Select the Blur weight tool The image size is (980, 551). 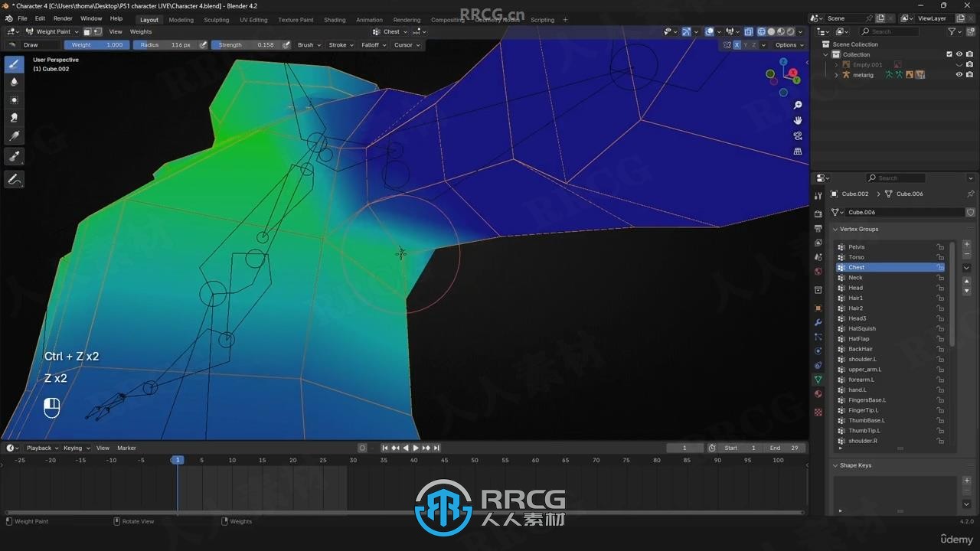[14, 82]
